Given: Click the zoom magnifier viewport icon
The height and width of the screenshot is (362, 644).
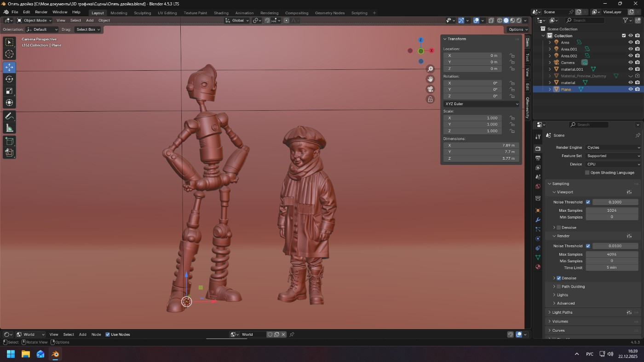Looking at the screenshot, I should point(430,69).
